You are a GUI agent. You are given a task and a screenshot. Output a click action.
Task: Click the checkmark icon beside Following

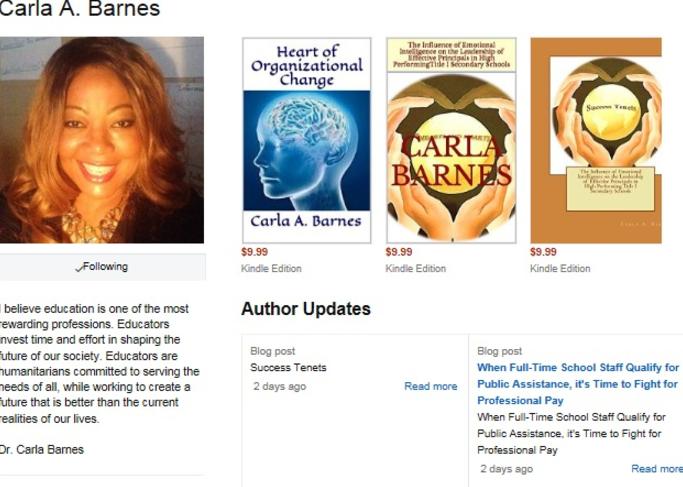point(79,268)
